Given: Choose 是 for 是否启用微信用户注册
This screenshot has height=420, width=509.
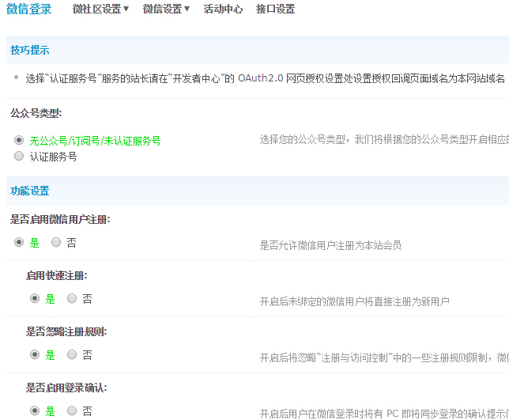Looking at the screenshot, I should pyautogui.click(x=19, y=242).
